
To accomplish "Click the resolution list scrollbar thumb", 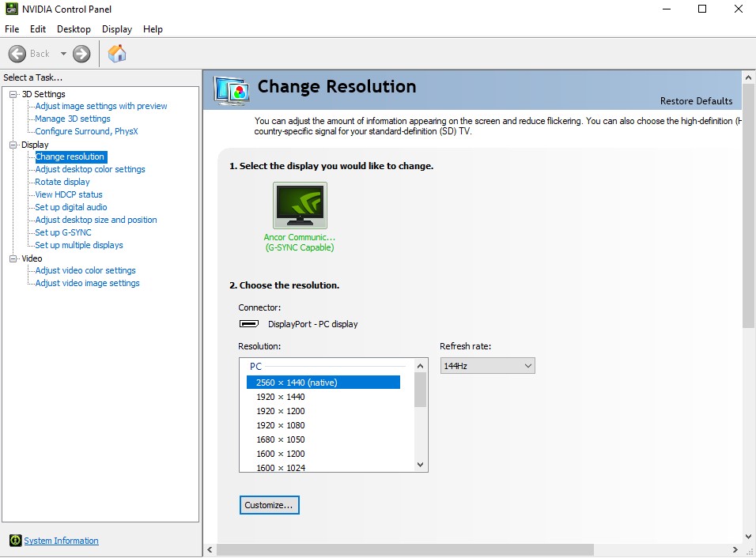I will (x=421, y=390).
